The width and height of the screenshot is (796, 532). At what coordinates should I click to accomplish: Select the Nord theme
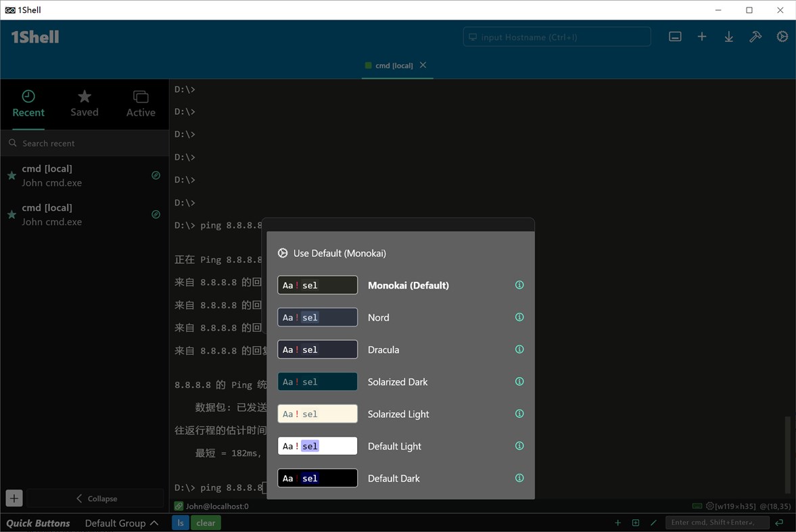click(400, 317)
